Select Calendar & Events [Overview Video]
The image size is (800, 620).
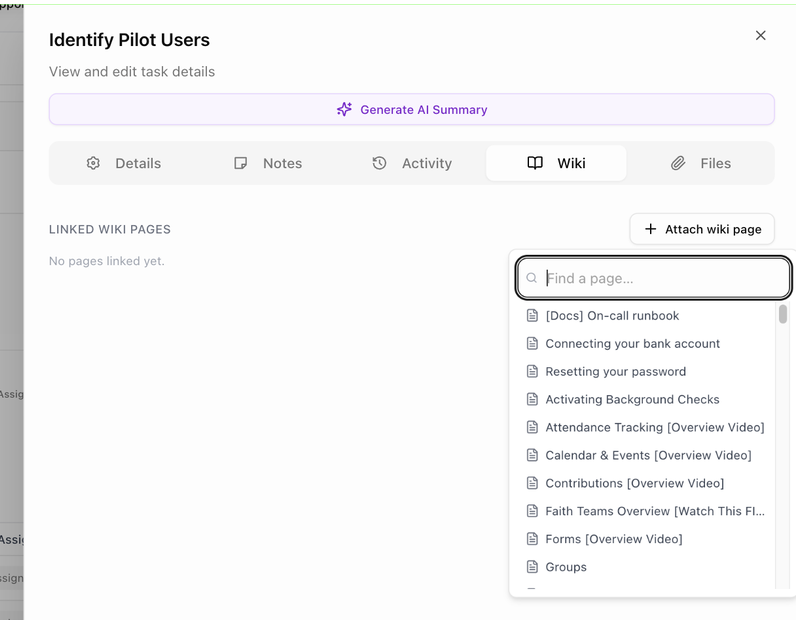pos(646,455)
